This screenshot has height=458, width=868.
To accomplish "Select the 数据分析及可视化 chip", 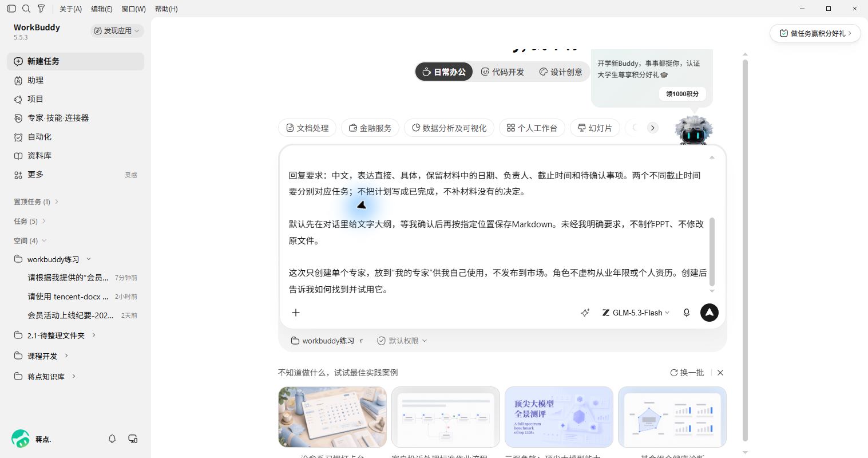I will [449, 128].
